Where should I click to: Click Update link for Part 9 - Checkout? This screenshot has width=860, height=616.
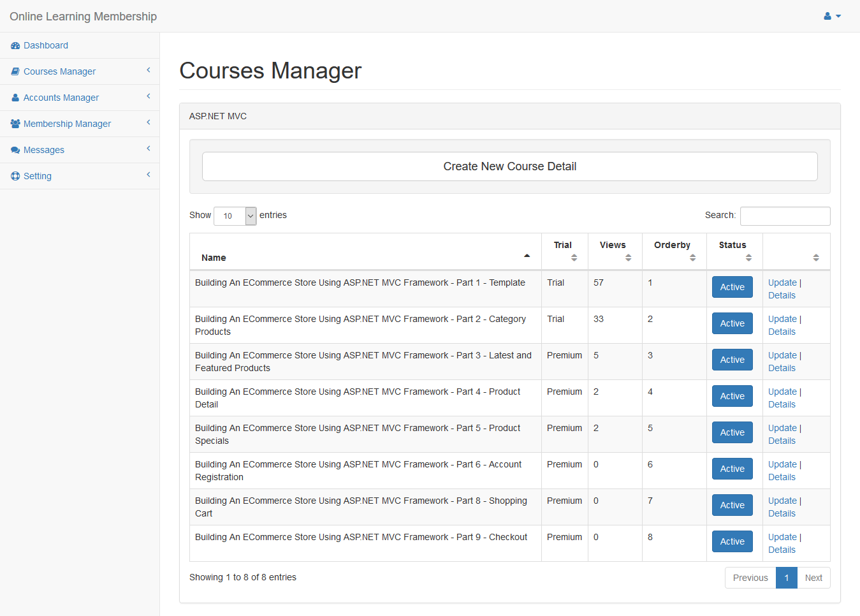(x=782, y=537)
